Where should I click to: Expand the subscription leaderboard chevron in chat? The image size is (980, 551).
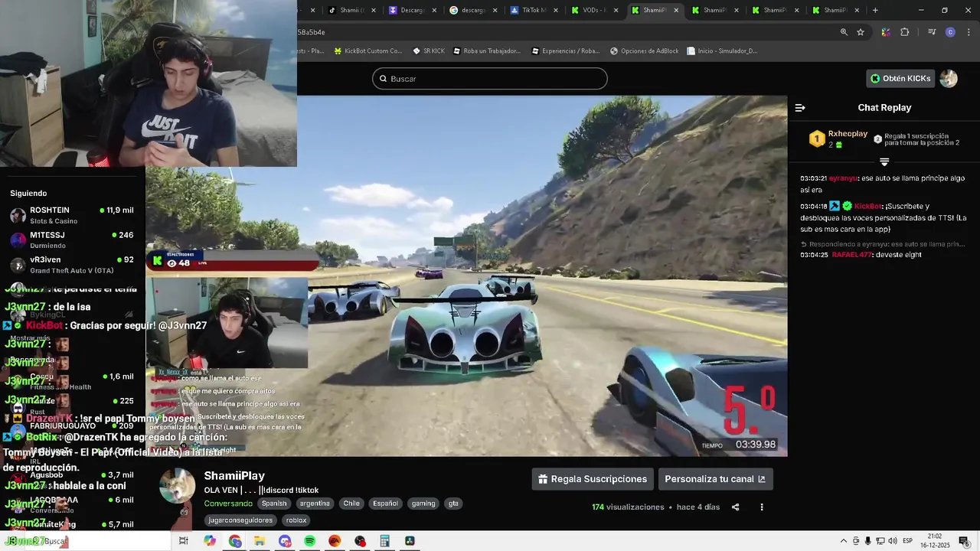coord(884,161)
